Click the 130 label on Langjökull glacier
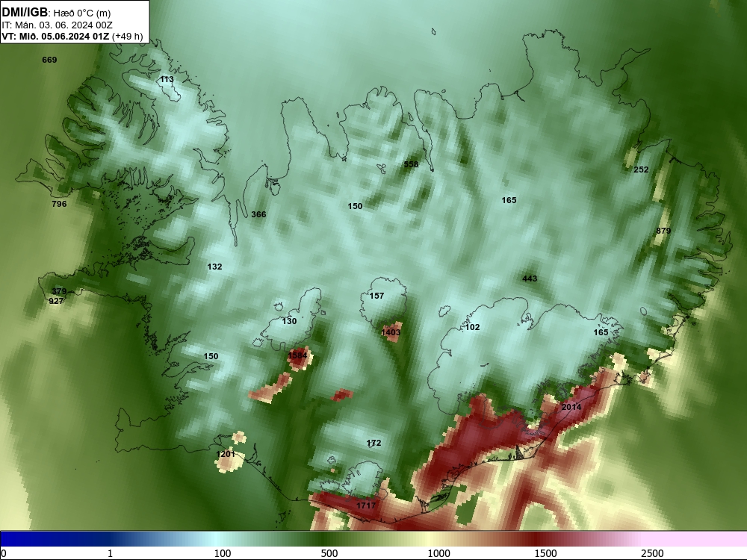This screenshot has height=560, width=747. tap(289, 321)
